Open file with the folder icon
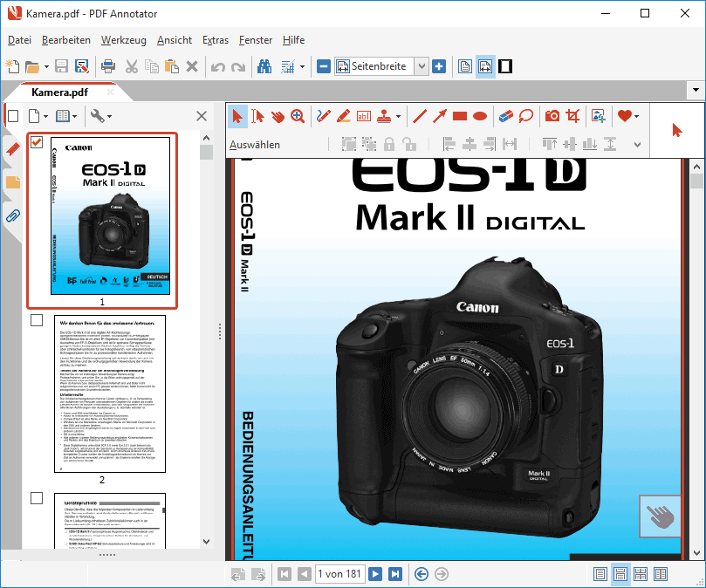The width and height of the screenshot is (706, 588). pos(32,66)
